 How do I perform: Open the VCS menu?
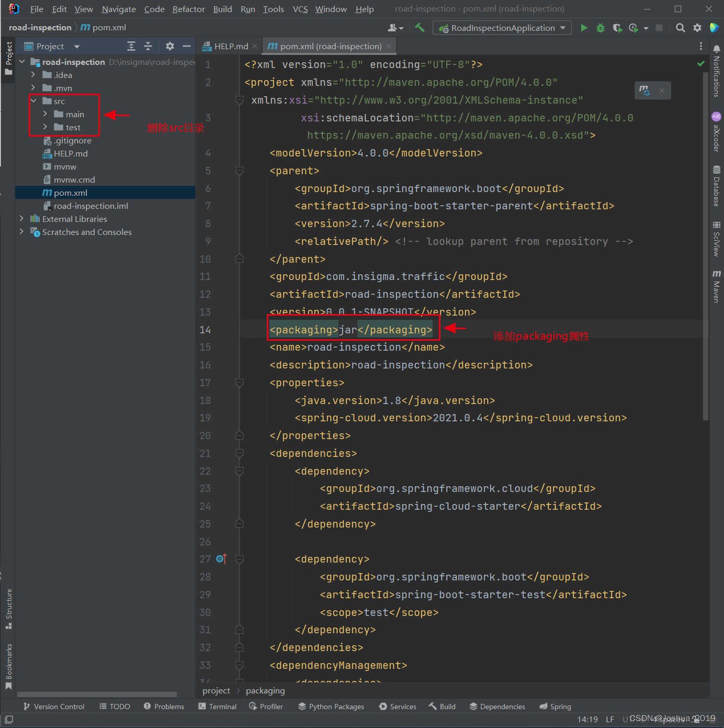click(x=300, y=9)
